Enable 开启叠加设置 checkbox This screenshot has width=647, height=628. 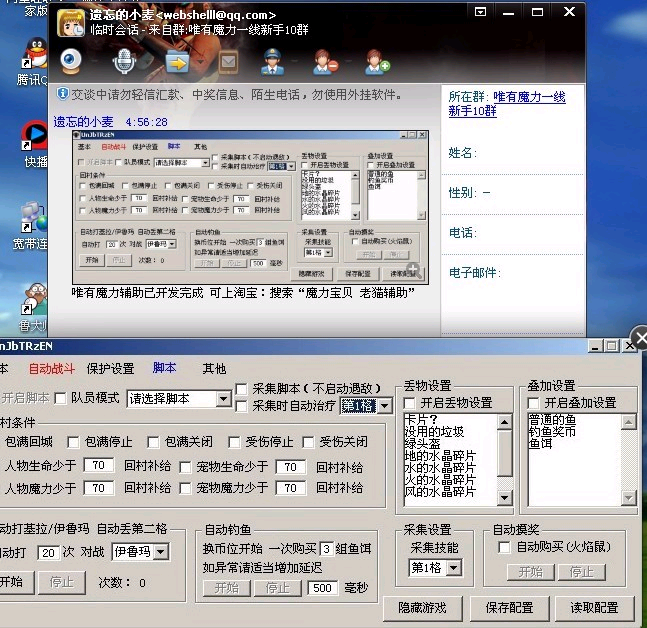[533, 403]
